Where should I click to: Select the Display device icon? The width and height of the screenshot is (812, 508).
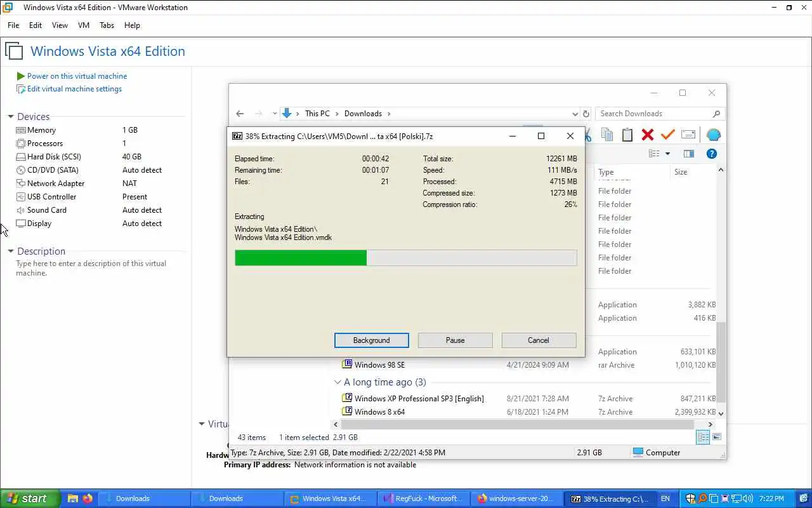[21, 224]
